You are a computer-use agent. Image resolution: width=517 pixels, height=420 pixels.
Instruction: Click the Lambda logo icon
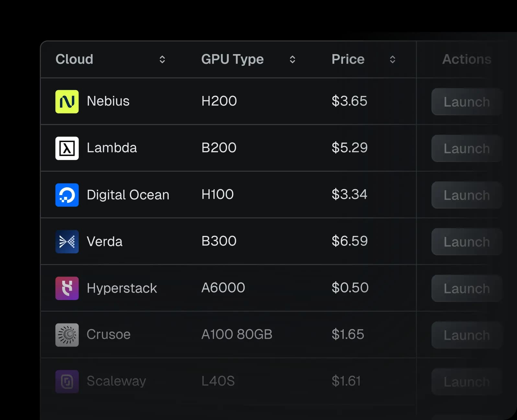67,148
